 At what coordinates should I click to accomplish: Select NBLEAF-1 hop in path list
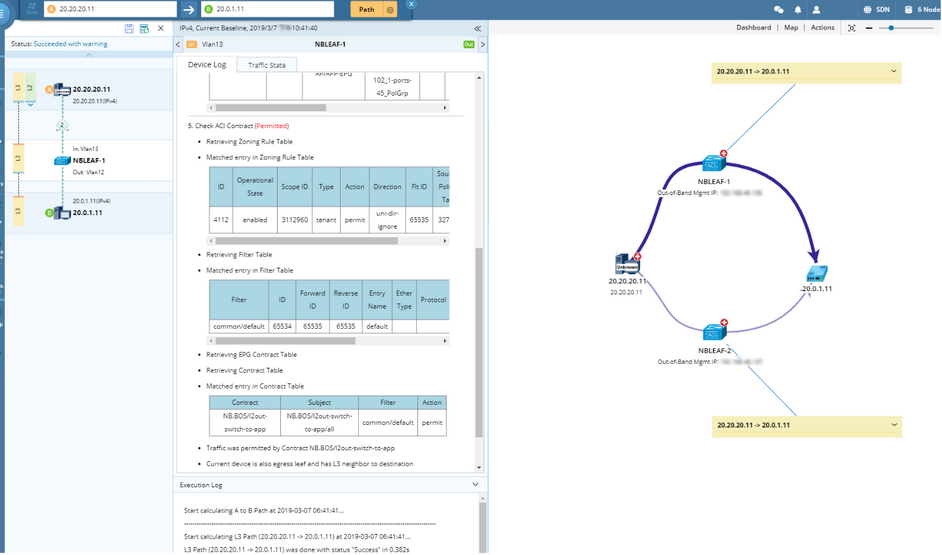pos(88,160)
